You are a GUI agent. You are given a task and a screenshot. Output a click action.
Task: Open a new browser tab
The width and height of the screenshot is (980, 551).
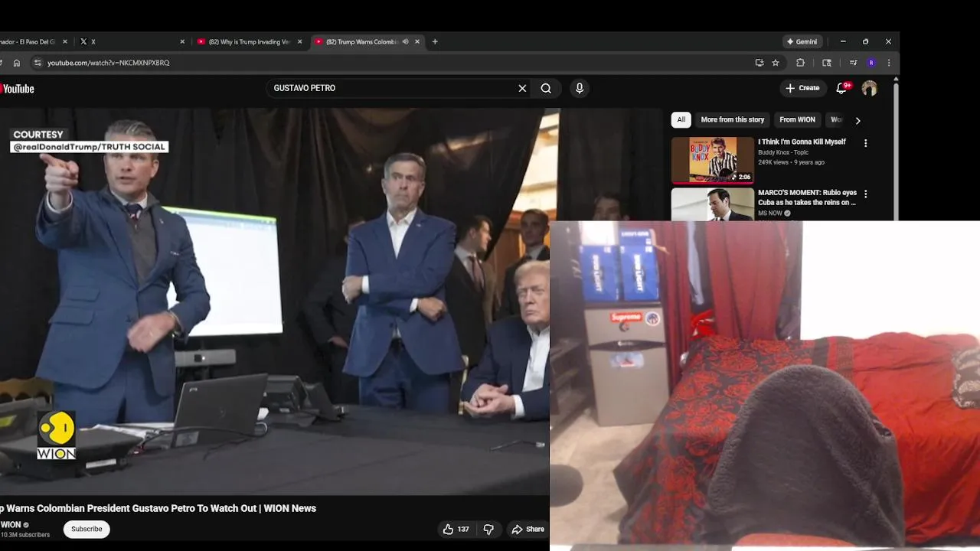coord(435,41)
